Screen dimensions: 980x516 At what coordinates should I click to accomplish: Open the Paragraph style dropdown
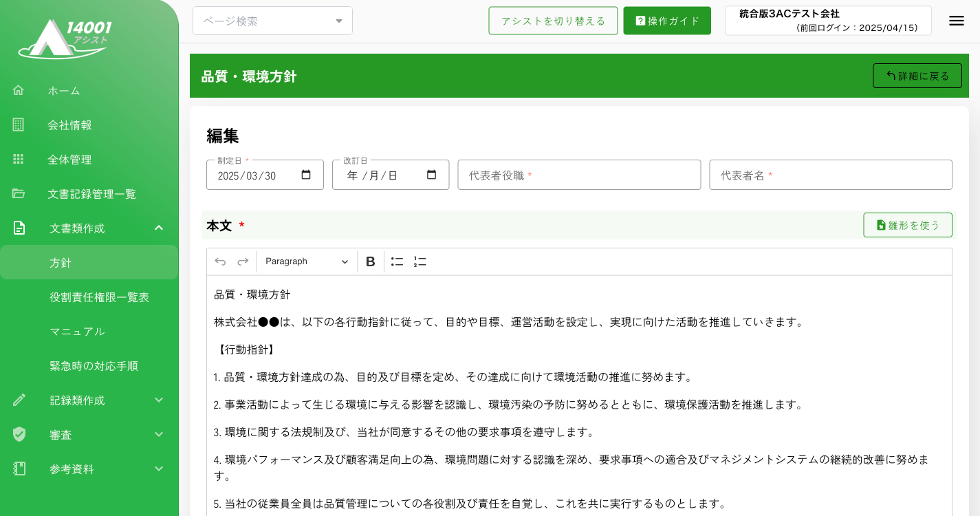coord(307,261)
